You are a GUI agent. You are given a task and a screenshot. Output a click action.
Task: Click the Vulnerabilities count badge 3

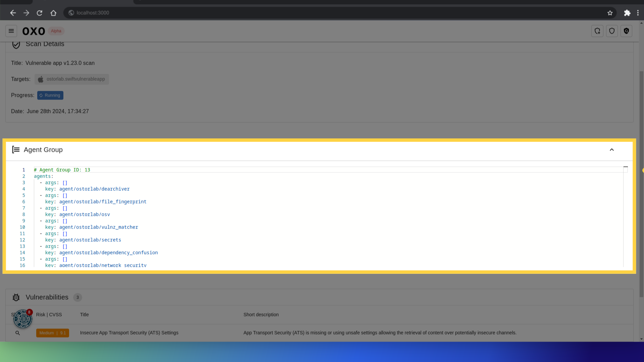pos(77,297)
